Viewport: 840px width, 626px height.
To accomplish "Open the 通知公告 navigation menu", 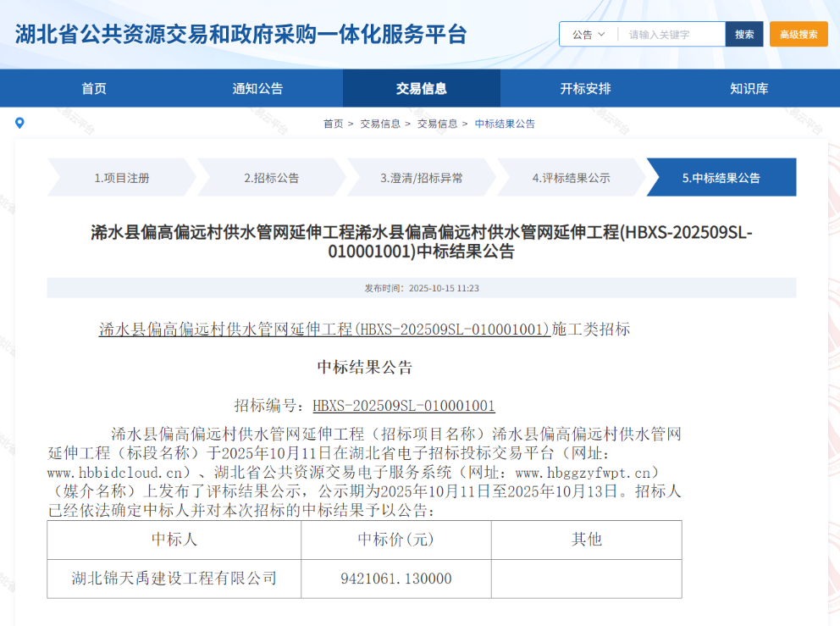I will point(257,87).
